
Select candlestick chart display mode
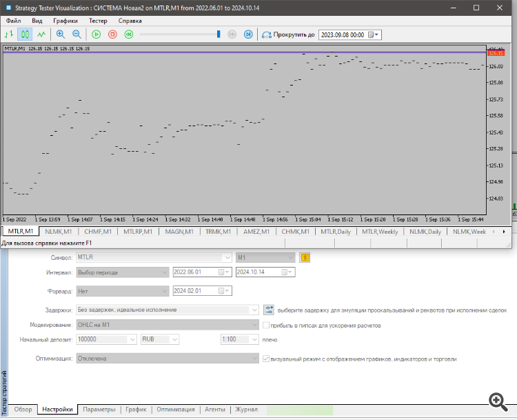(25, 34)
